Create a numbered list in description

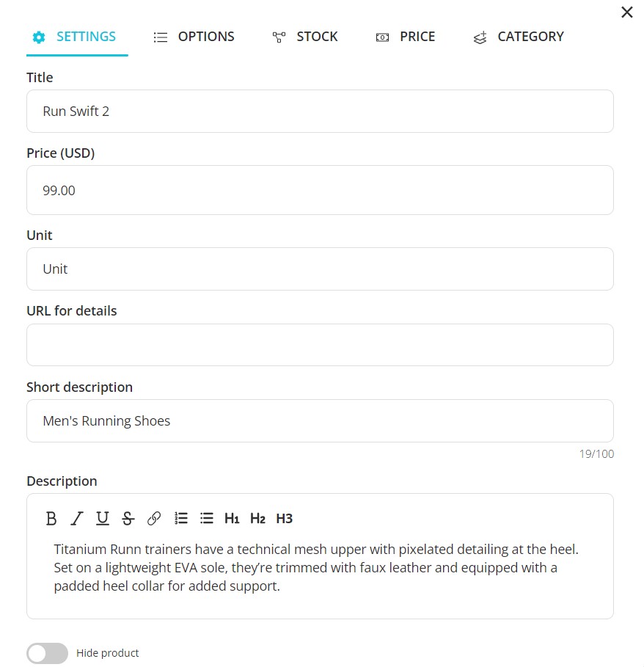point(181,519)
